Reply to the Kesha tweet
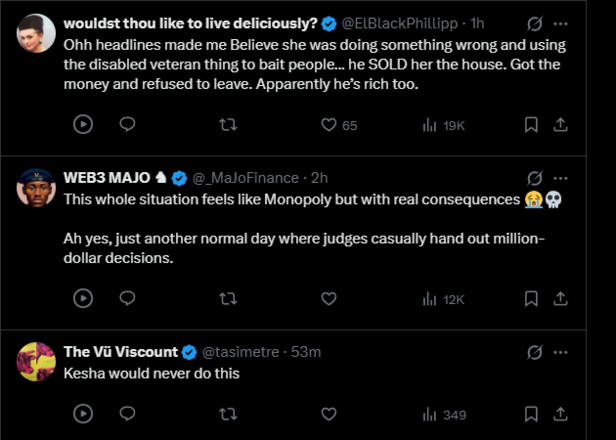The image size is (616, 440). click(x=127, y=413)
